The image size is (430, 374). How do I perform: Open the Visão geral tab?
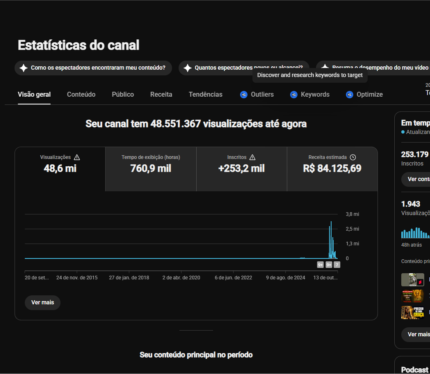pyautogui.click(x=34, y=95)
